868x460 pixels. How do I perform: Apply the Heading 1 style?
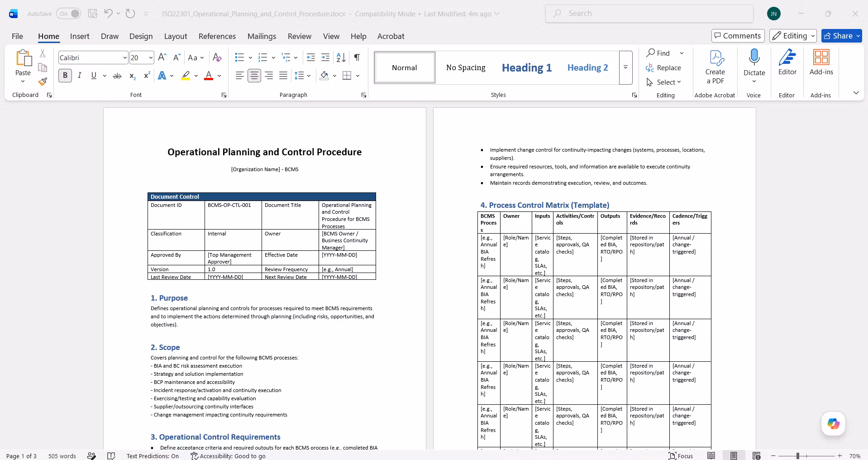click(x=527, y=67)
